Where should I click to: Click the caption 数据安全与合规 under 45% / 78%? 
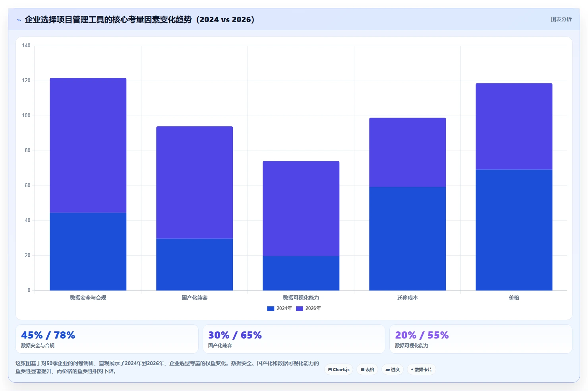coord(38,346)
